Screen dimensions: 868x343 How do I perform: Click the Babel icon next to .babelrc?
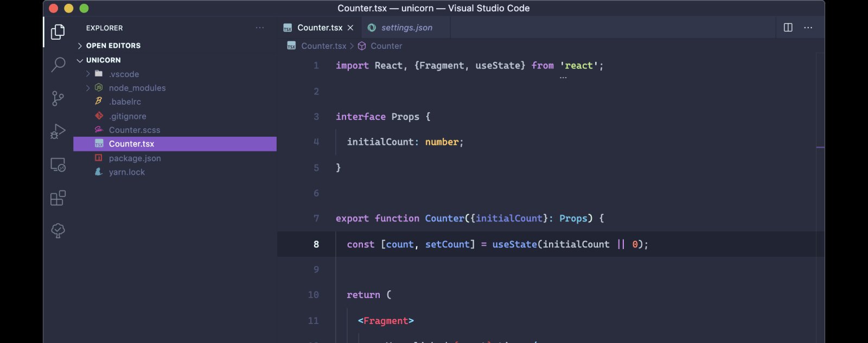click(x=99, y=101)
